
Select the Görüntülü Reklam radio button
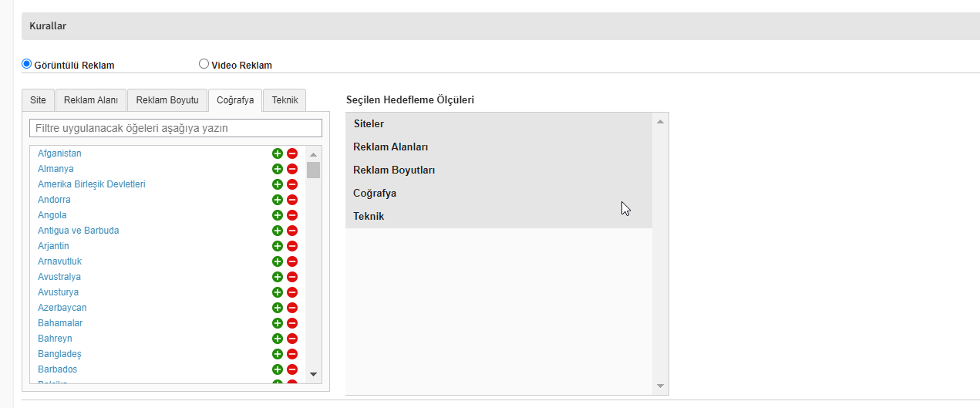click(27, 65)
